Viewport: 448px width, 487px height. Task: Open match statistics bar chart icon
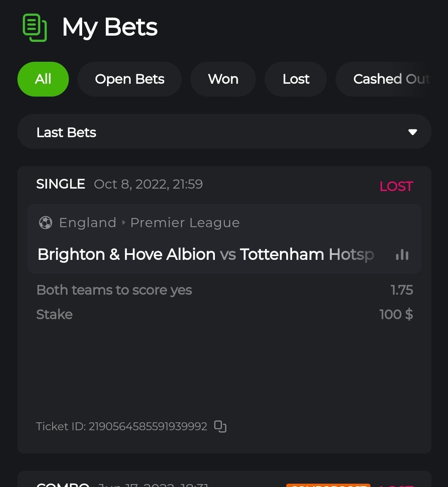pyautogui.click(x=402, y=255)
